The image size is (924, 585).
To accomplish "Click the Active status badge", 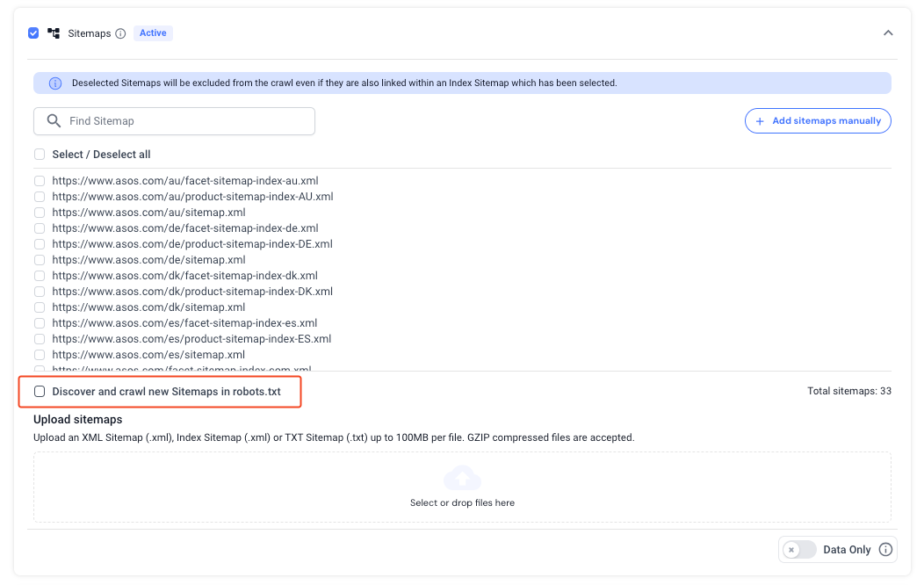I will (153, 33).
